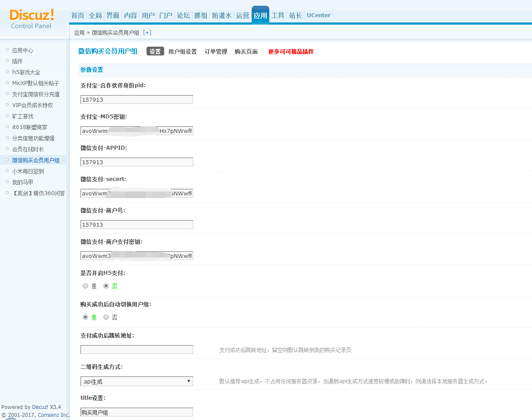Open 论坛 in the top navigation
This screenshot has width=532, height=420.
pyautogui.click(x=183, y=15)
